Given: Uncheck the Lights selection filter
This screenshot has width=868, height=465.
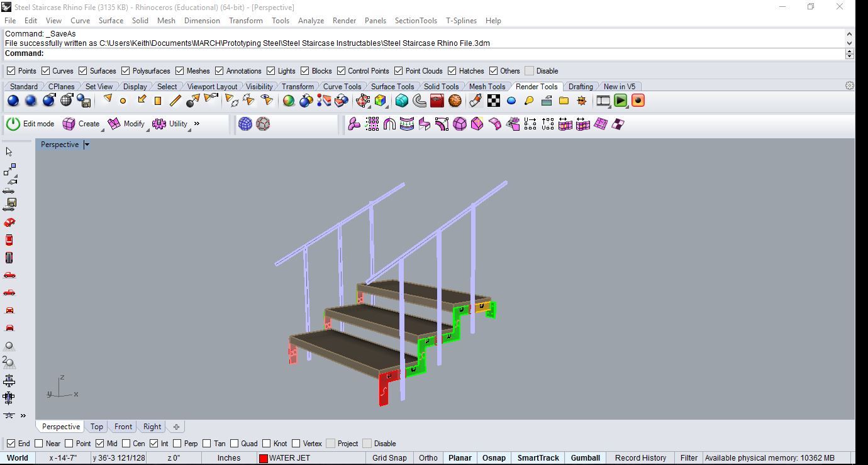Looking at the screenshot, I should coord(272,70).
